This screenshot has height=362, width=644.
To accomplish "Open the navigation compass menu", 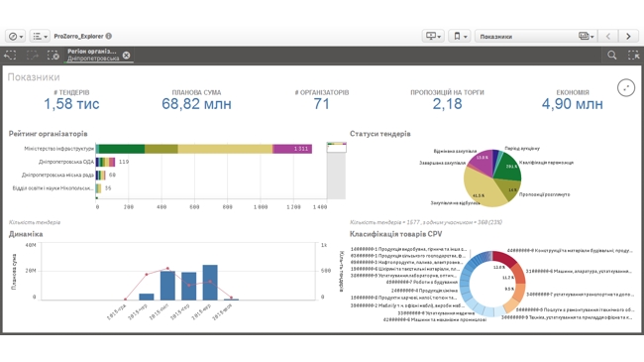I will [16, 36].
